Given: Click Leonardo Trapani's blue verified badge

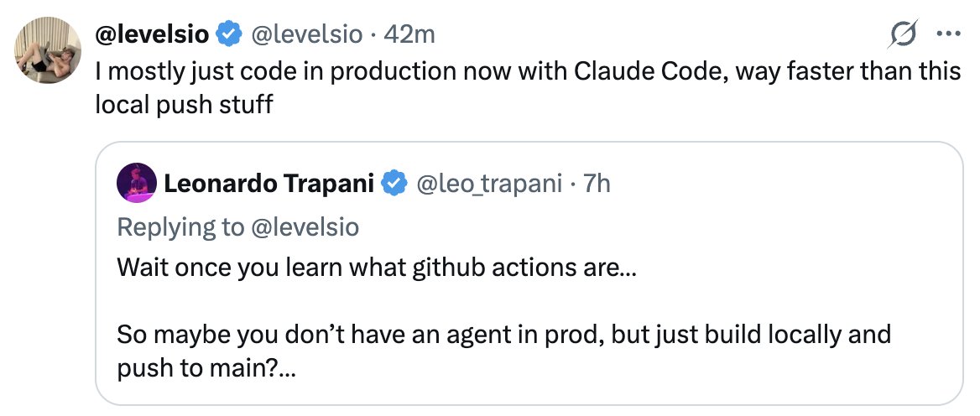Looking at the screenshot, I should (x=394, y=182).
